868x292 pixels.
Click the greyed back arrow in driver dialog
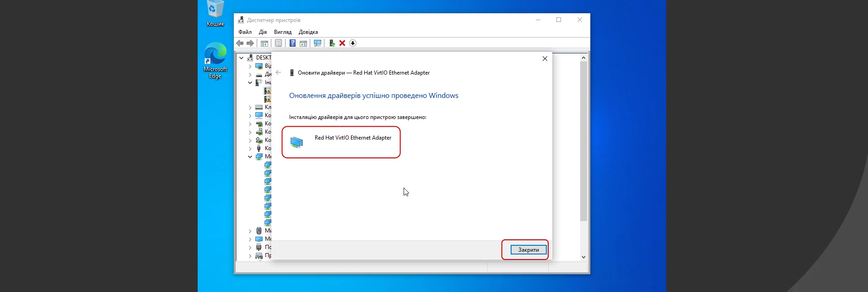(x=278, y=73)
